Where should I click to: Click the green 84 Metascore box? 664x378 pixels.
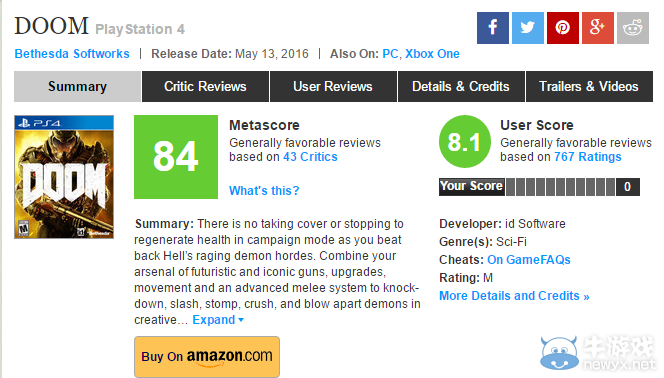tap(176, 157)
